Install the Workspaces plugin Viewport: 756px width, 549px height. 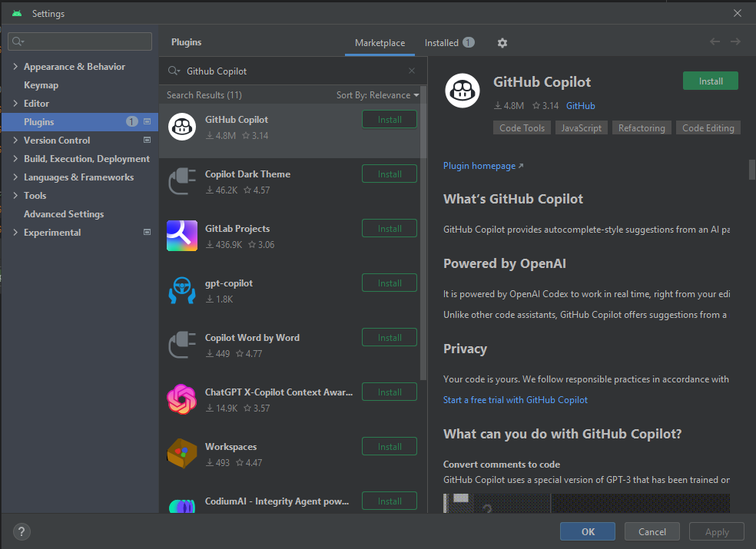coord(389,446)
